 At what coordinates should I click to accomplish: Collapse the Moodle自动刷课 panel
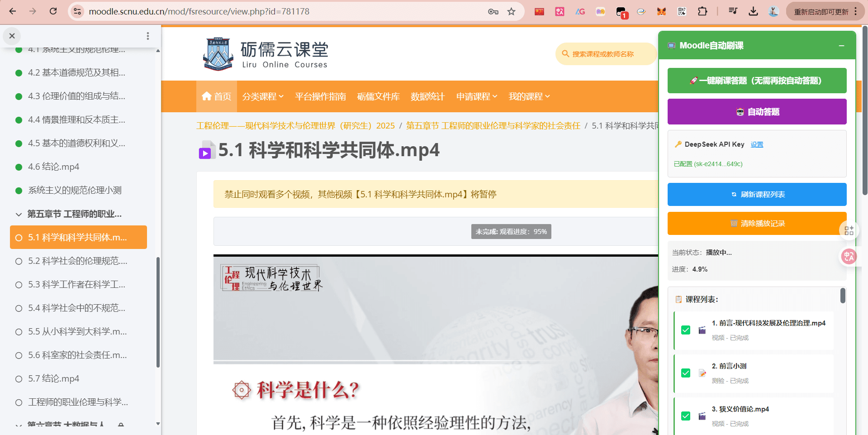coord(842,45)
